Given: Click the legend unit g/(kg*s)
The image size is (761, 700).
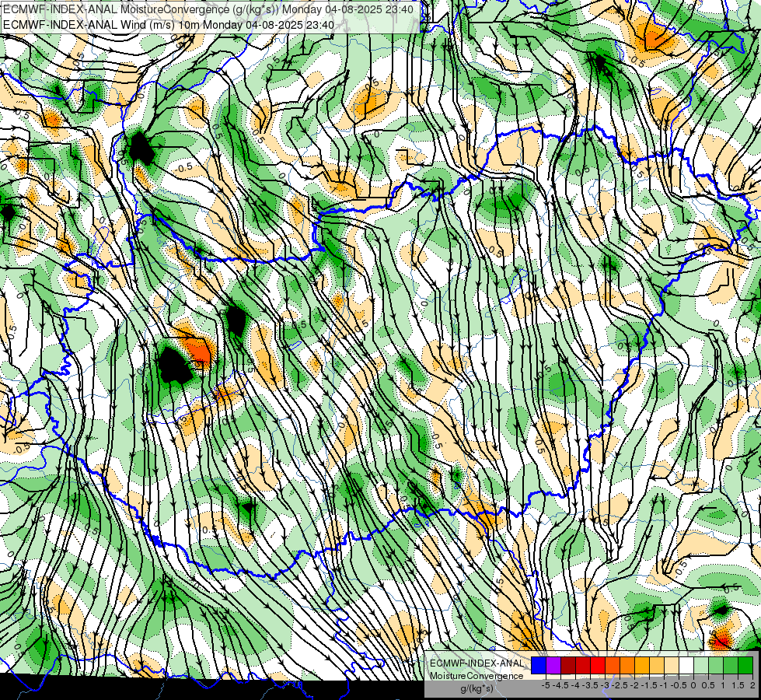Looking at the screenshot, I should (476, 688).
